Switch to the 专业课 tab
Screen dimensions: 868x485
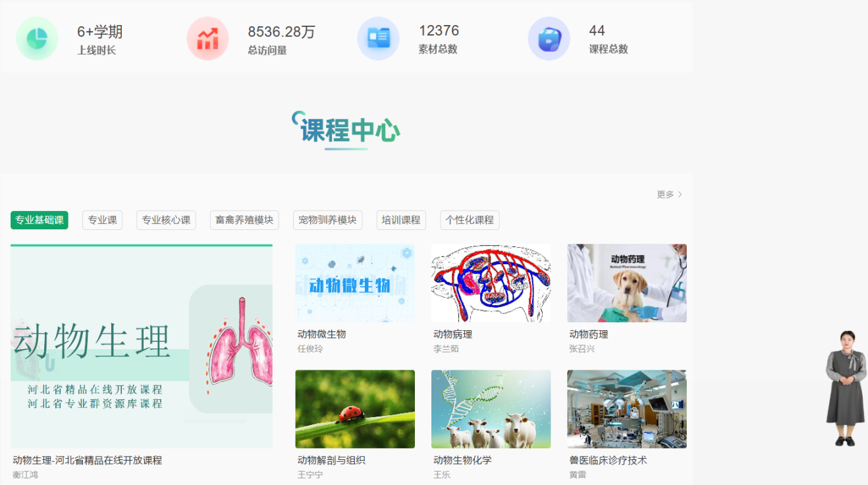click(x=103, y=220)
